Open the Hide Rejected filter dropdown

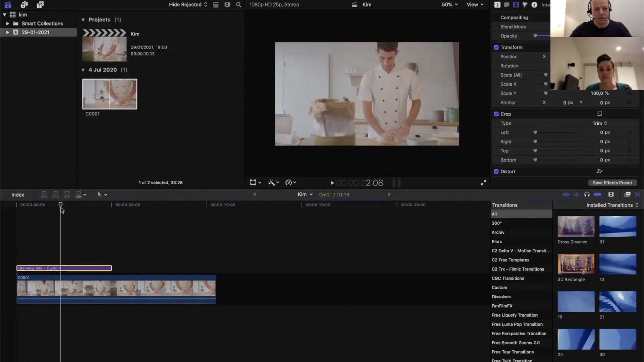click(188, 5)
